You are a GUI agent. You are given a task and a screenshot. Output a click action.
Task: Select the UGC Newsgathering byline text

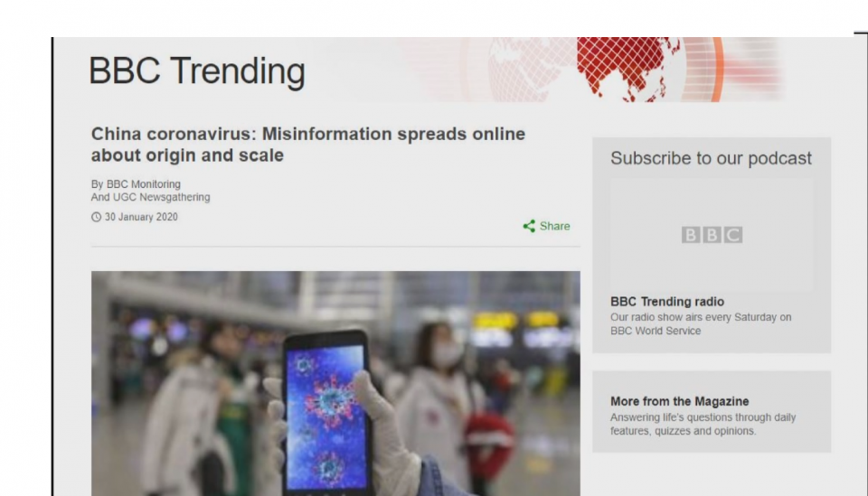(x=151, y=197)
